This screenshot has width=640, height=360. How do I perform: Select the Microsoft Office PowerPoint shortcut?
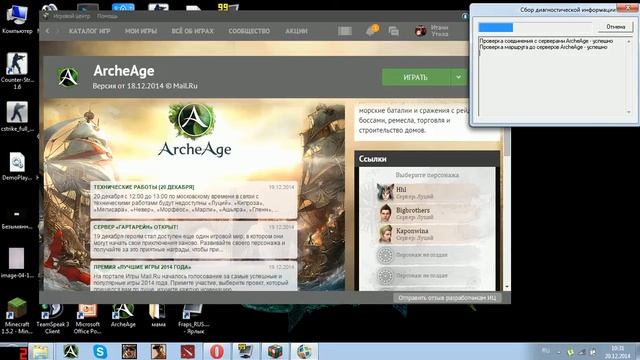coord(87,318)
